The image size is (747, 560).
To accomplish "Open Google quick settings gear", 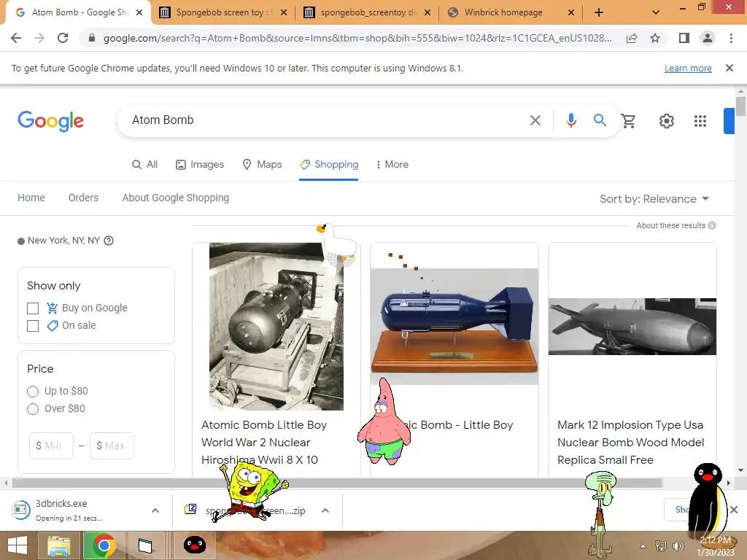I will tap(667, 121).
